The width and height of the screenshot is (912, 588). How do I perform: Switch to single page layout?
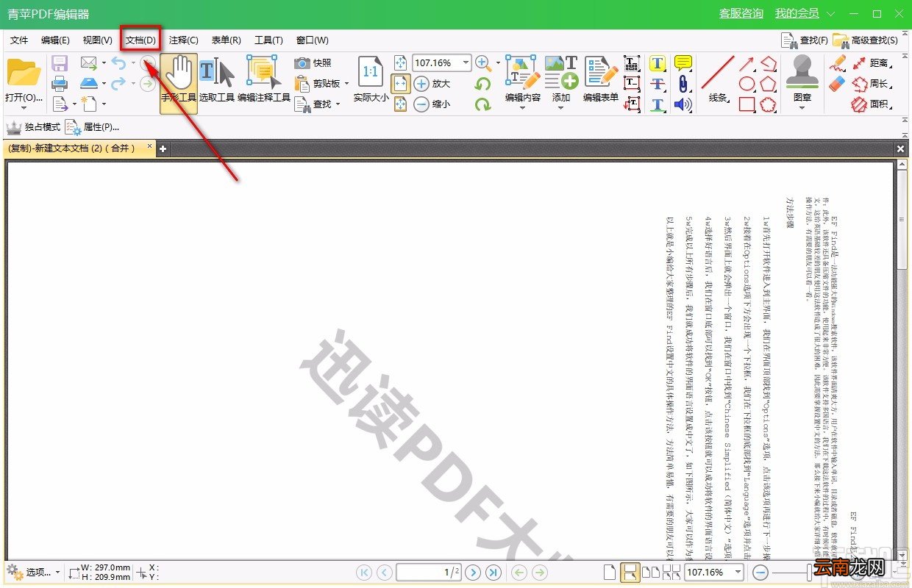(609, 572)
